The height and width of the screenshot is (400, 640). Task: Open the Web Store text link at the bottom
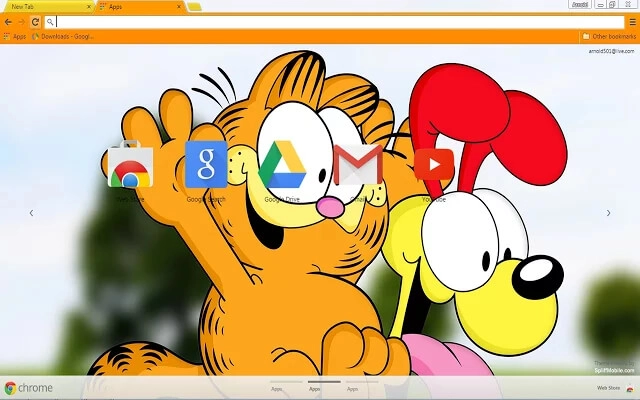click(x=609, y=388)
